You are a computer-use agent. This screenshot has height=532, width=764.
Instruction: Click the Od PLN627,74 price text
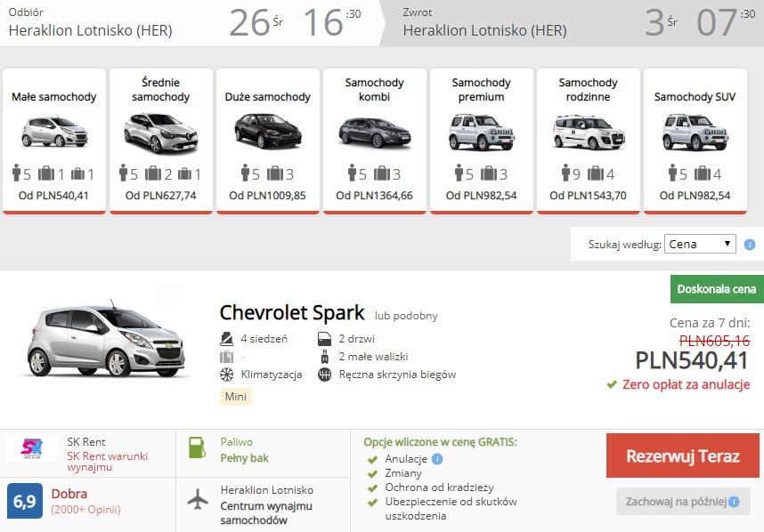tap(161, 196)
